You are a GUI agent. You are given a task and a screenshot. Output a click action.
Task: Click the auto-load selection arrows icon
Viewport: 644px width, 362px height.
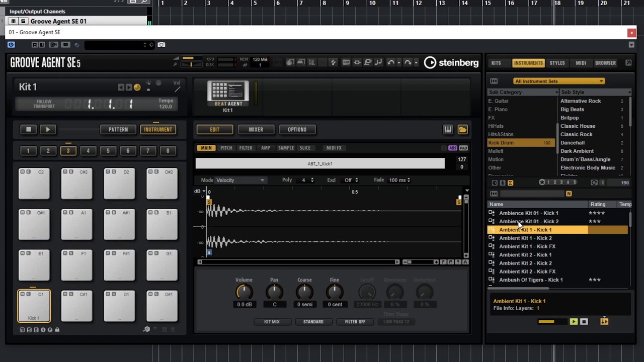click(604, 321)
